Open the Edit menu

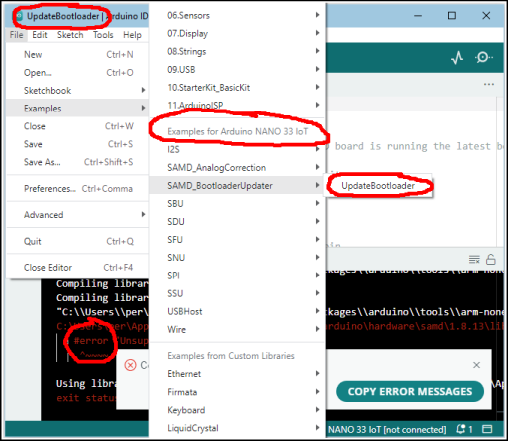[x=40, y=35]
